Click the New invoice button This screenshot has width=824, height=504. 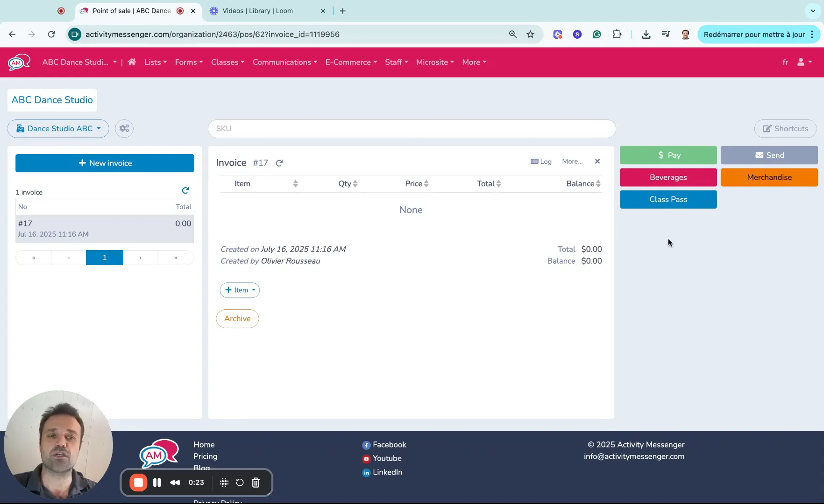pos(105,163)
